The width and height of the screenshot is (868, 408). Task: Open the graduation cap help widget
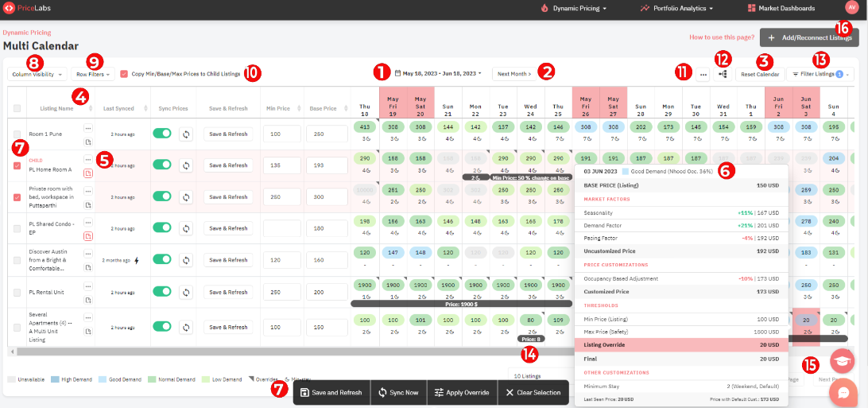(x=843, y=361)
